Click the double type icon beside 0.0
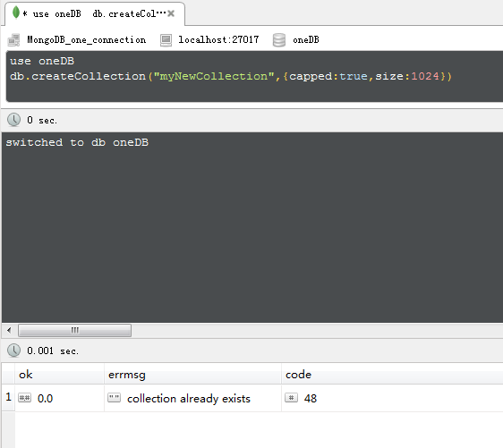The width and height of the screenshot is (503, 448). pos(25,398)
